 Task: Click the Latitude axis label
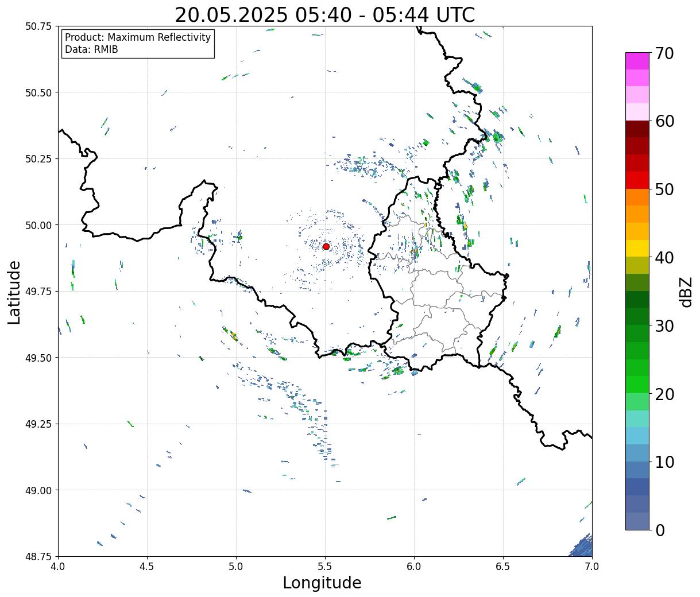pos(14,292)
